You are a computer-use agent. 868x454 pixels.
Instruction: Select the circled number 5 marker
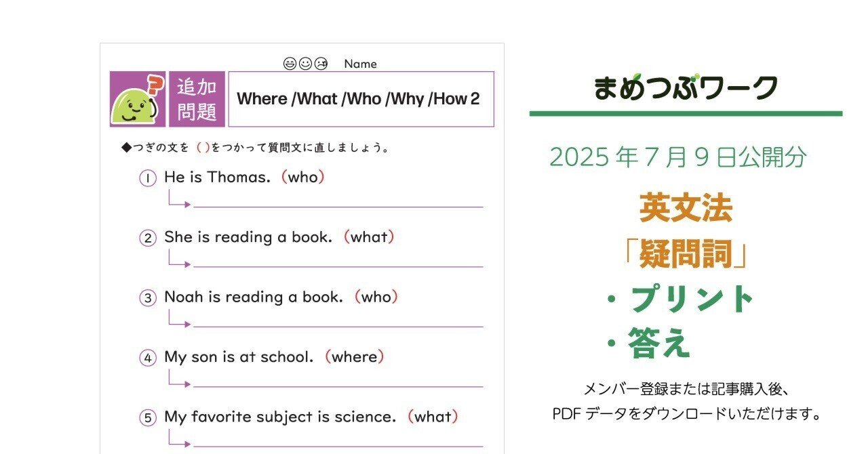(148, 418)
